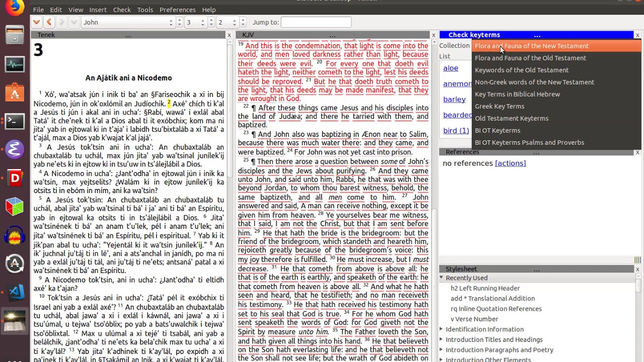This screenshot has width=644, height=362.
Task: Go back with the orange left-chevron button
Action: 49,22
